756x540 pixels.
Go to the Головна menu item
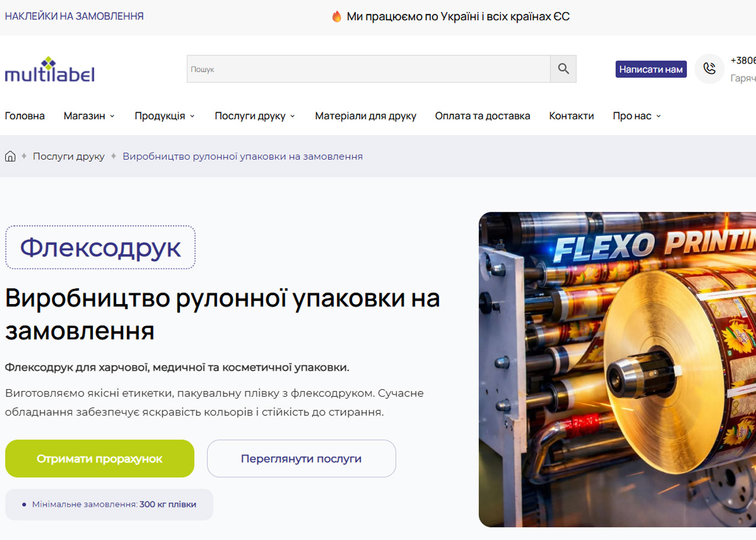25,116
